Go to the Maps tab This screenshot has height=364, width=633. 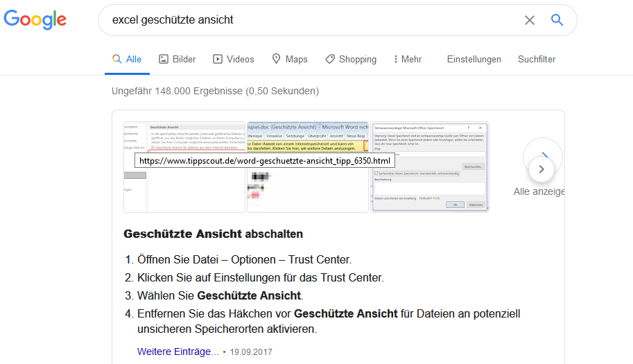289,60
